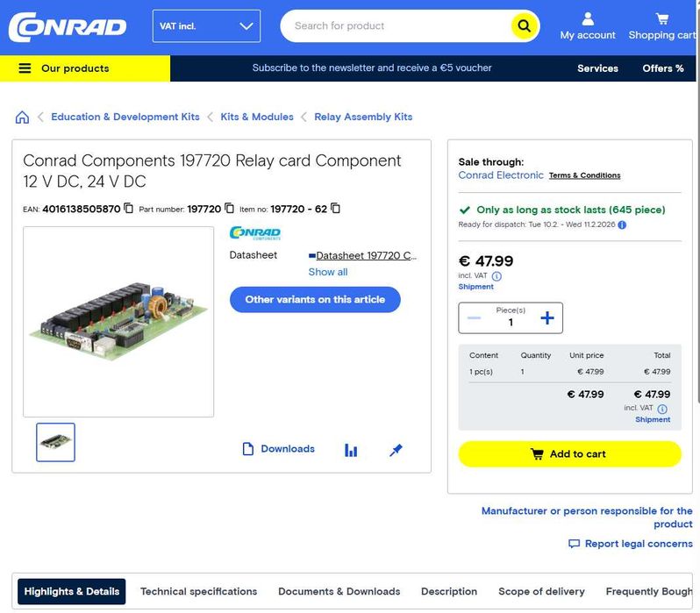Copy the EAN number
The height and width of the screenshot is (613, 700).
129,208
